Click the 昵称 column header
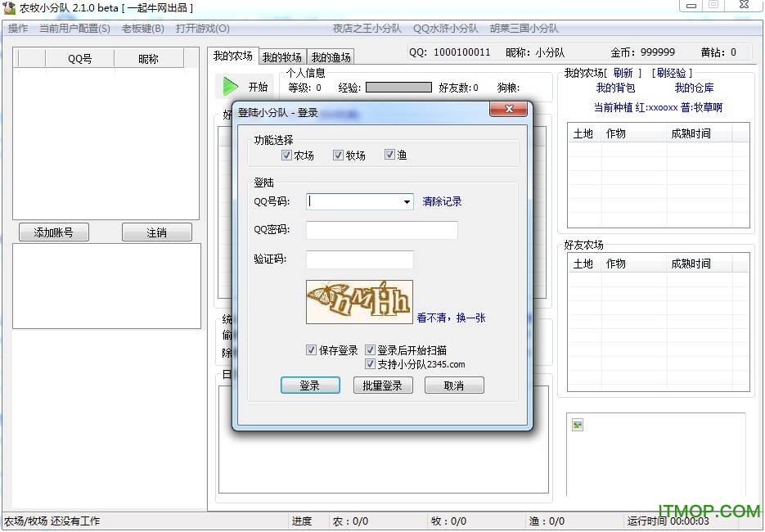This screenshot has height=532, width=765. pyautogui.click(x=148, y=59)
